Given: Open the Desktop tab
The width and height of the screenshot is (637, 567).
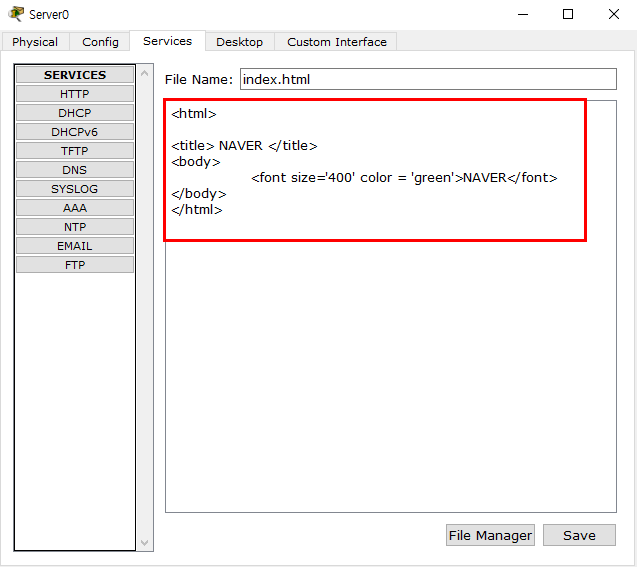Looking at the screenshot, I should tap(239, 42).
